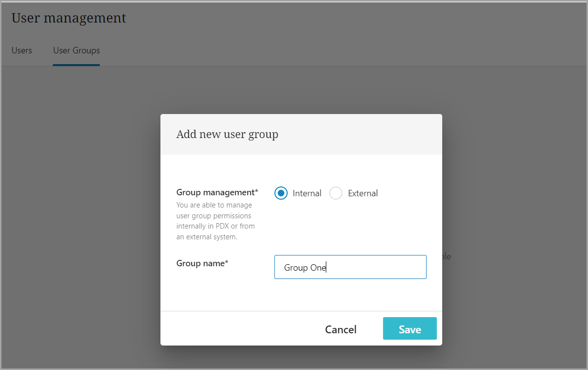Select the Internal radio button
The image size is (588, 370).
(281, 193)
